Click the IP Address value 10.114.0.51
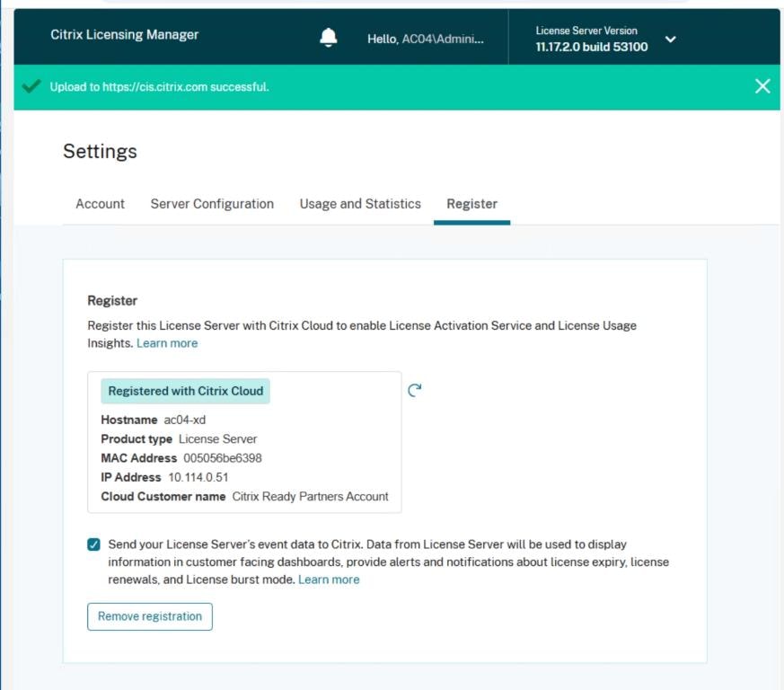 pos(198,477)
